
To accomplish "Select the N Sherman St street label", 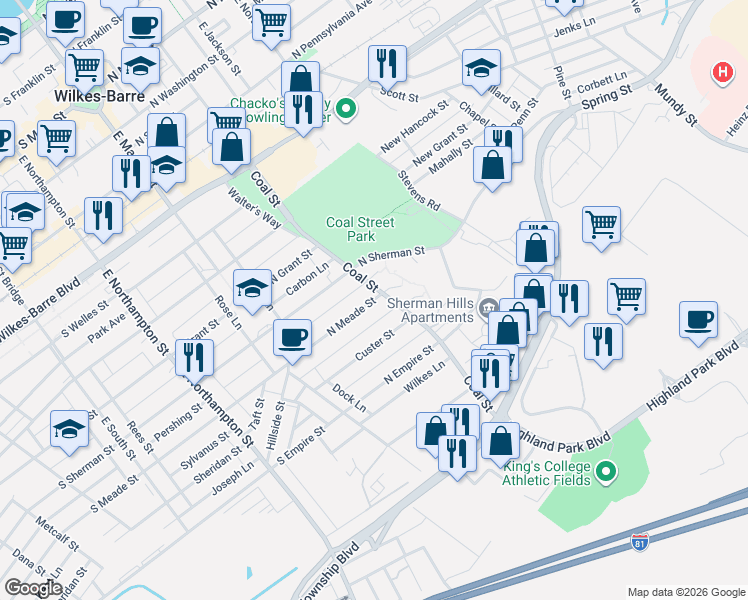I will (x=391, y=256).
